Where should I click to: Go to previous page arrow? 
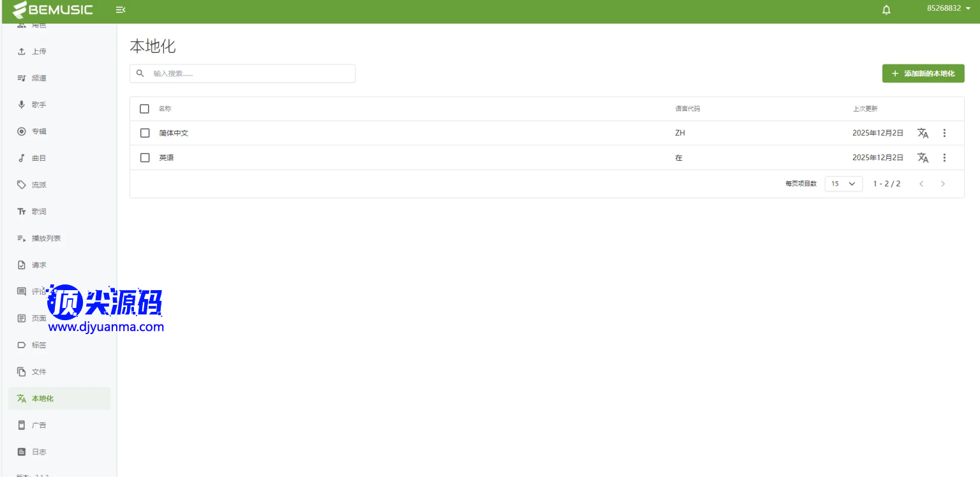tap(921, 184)
